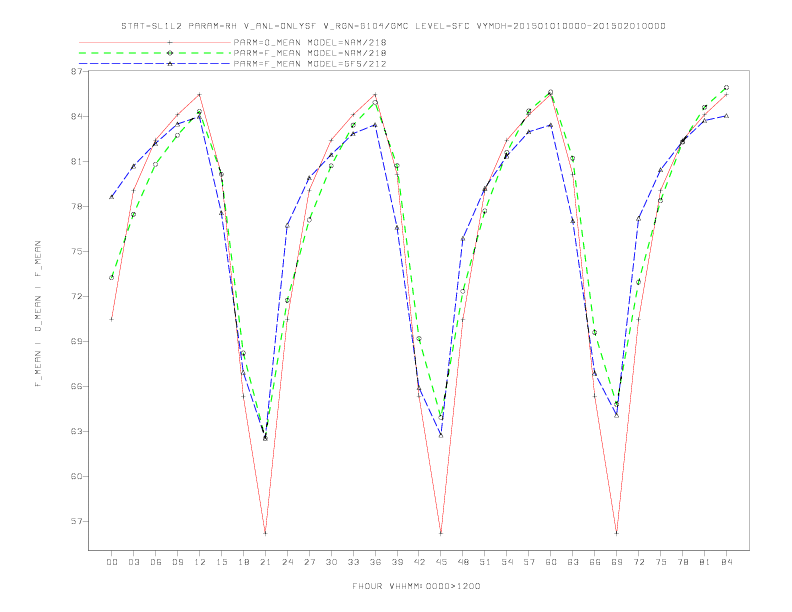Image resolution: width=792 pixels, height=612 pixels.
Task: Click the y-axis tick label 87
Action: click(76, 72)
